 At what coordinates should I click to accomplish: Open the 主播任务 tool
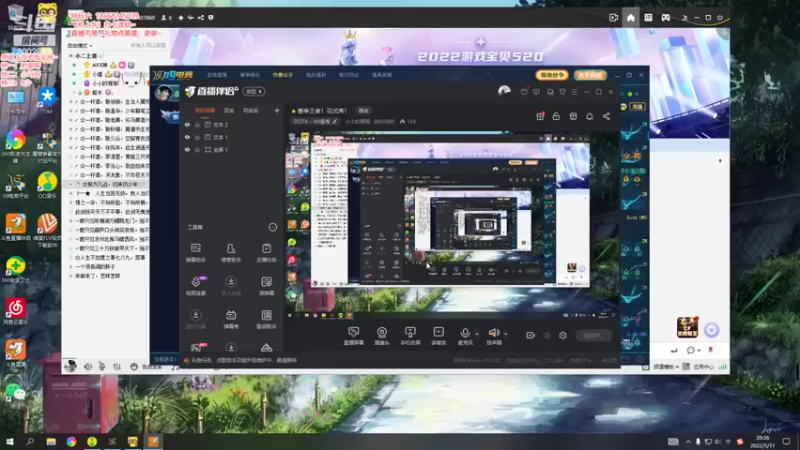(x=266, y=253)
